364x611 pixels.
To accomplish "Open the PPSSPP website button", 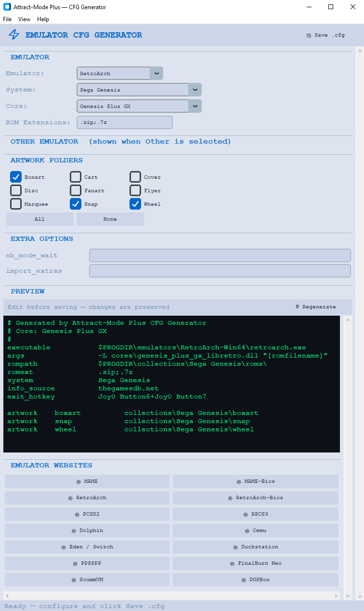I will coord(87,563).
